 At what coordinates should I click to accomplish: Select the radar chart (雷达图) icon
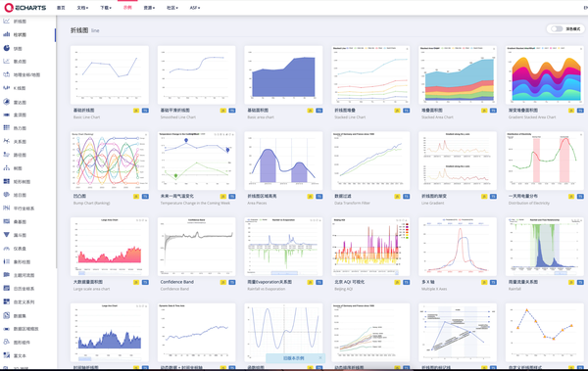pos(7,102)
